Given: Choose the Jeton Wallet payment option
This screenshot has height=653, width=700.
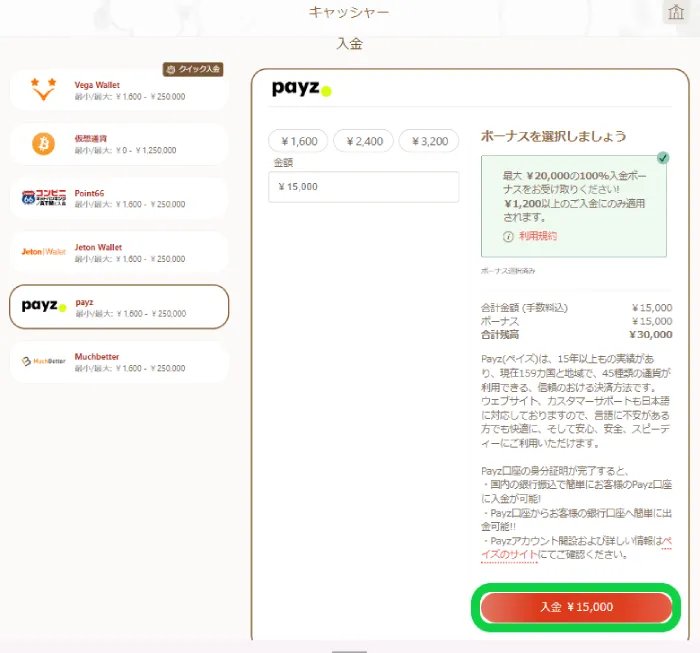Looking at the screenshot, I should pyautogui.click(x=119, y=253).
